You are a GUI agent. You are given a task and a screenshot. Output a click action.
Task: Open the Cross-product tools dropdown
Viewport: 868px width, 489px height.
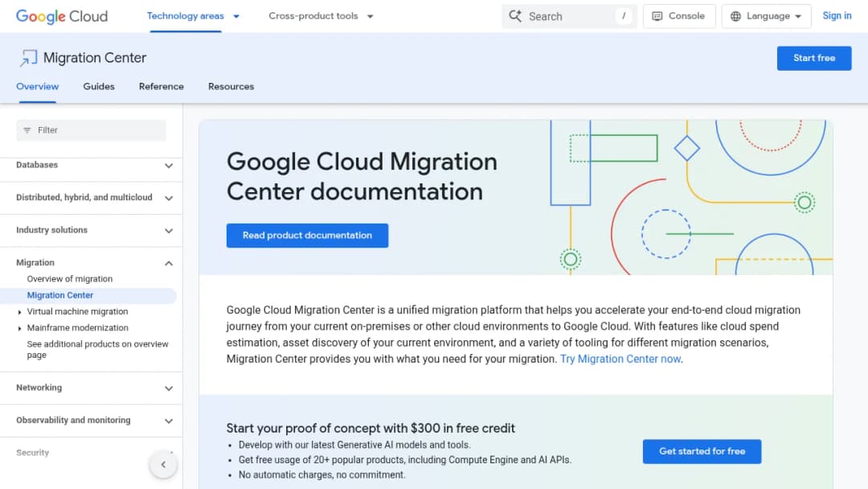pos(321,16)
